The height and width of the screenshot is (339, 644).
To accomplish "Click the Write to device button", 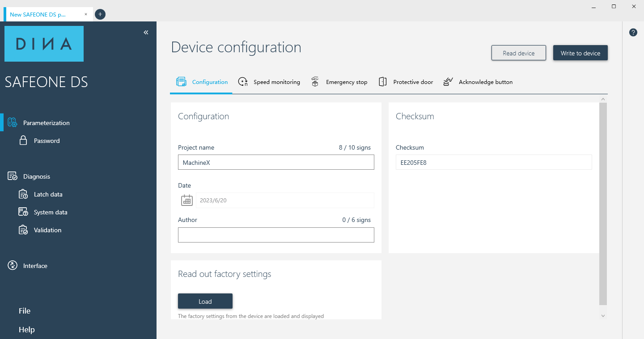I will tap(580, 53).
